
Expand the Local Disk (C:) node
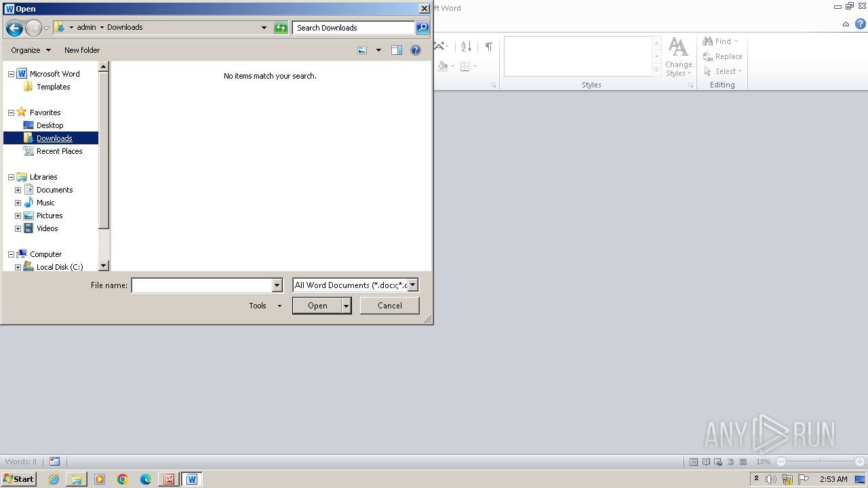coord(18,267)
